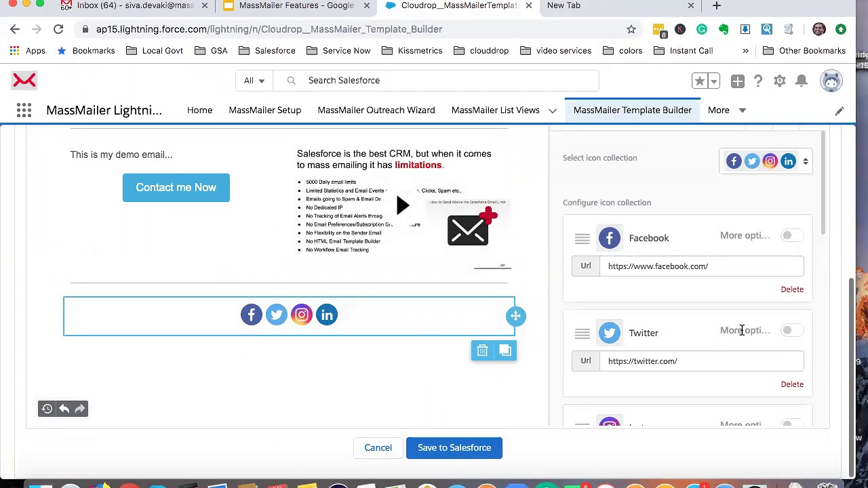
Task: Expand the MassMailer List Views menu arrow
Action: 553,110
